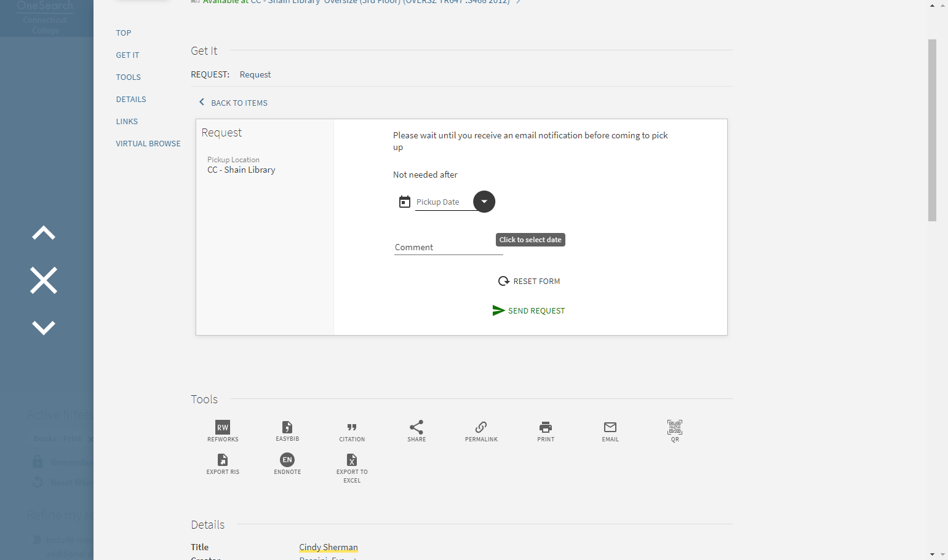The height and width of the screenshot is (560, 948).
Task: Click the Pickup Date field
Action: (444, 202)
